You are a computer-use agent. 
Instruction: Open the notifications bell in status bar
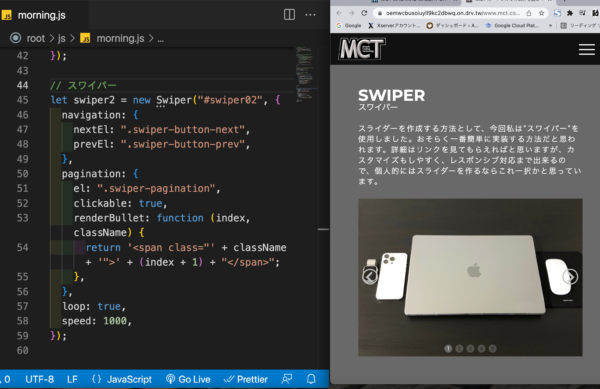coord(311,379)
